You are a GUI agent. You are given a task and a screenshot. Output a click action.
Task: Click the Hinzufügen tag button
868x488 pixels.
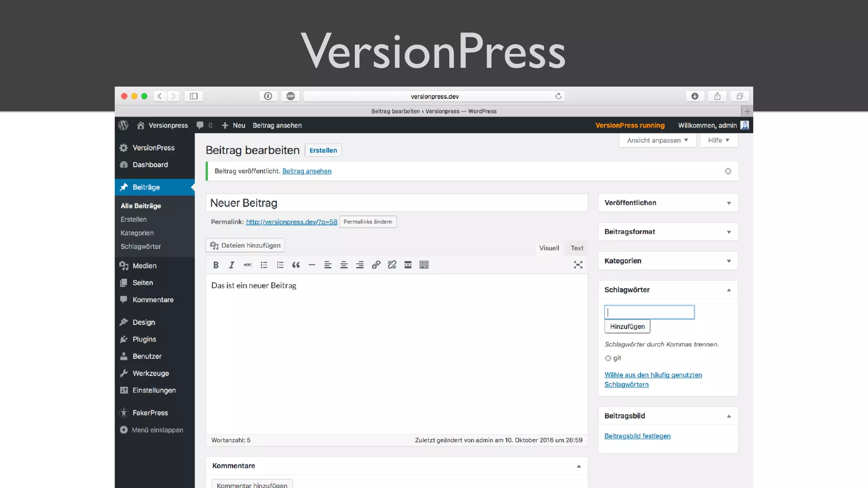(x=627, y=327)
